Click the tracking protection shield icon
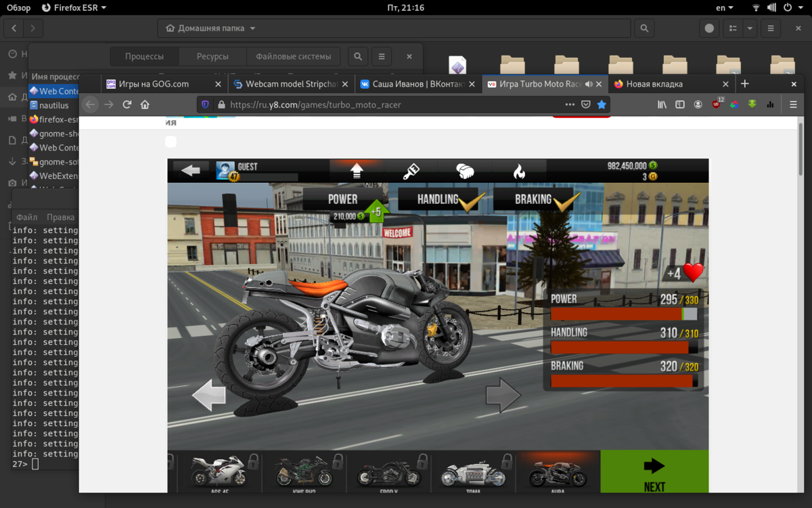 pos(205,105)
